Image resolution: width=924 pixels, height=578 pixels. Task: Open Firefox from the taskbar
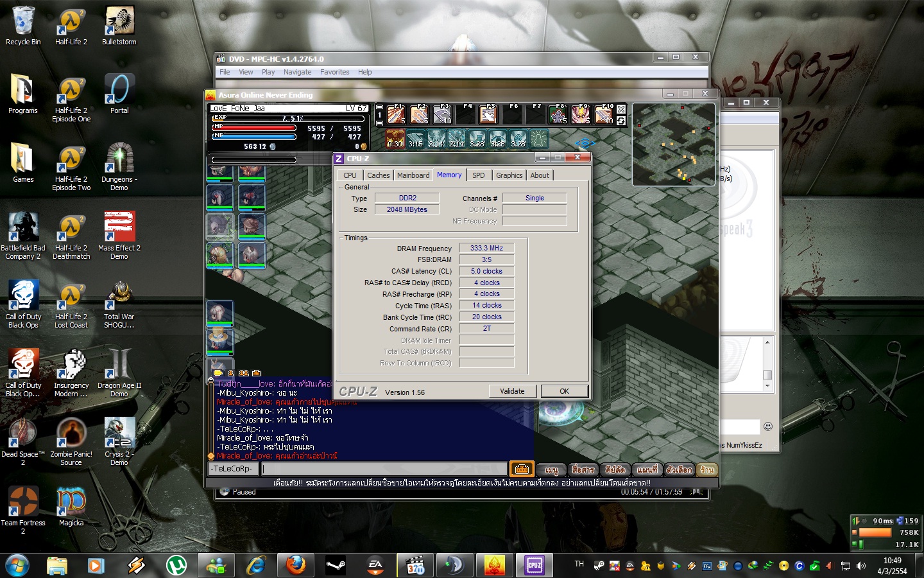coord(296,565)
